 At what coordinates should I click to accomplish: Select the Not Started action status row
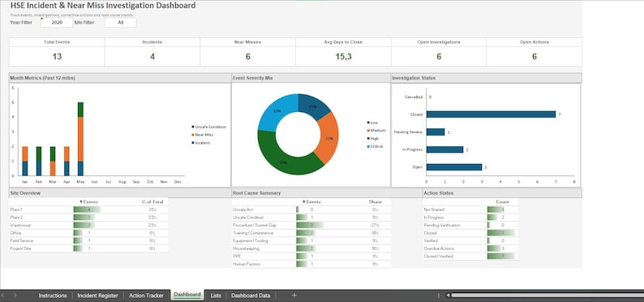(470, 209)
